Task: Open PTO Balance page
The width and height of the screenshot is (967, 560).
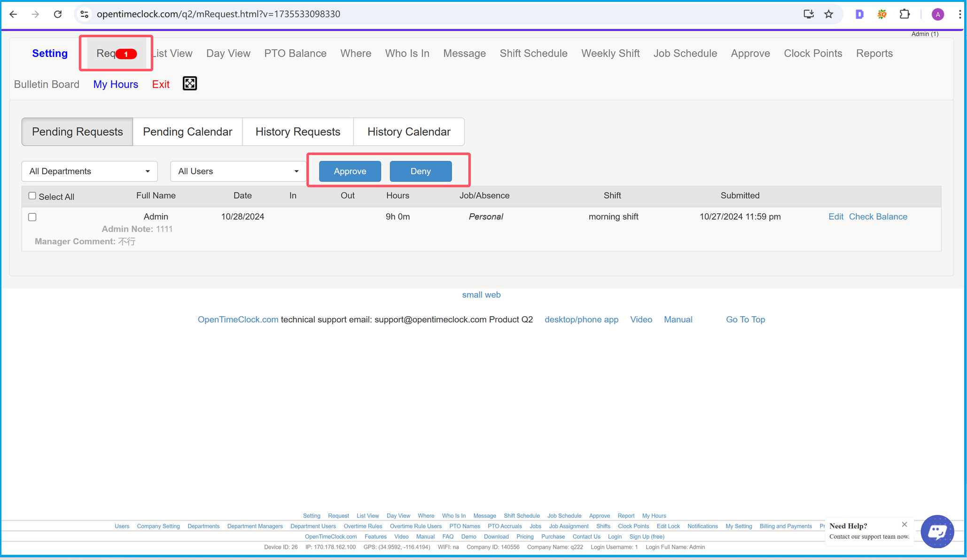Action: tap(295, 54)
